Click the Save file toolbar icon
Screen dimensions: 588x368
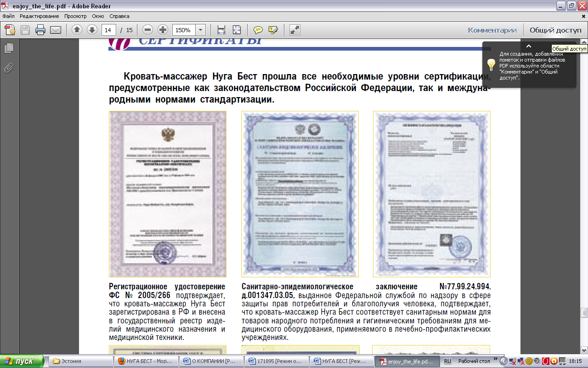coord(25,30)
